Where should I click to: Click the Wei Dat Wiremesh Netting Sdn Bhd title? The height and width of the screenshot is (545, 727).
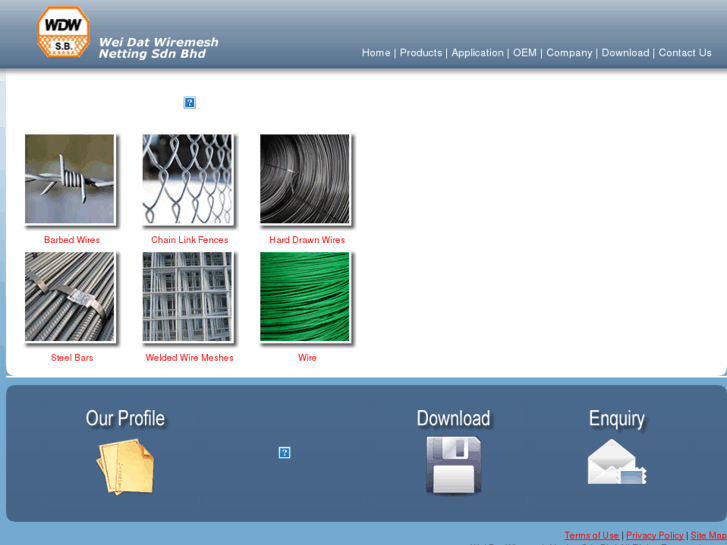coord(159,48)
